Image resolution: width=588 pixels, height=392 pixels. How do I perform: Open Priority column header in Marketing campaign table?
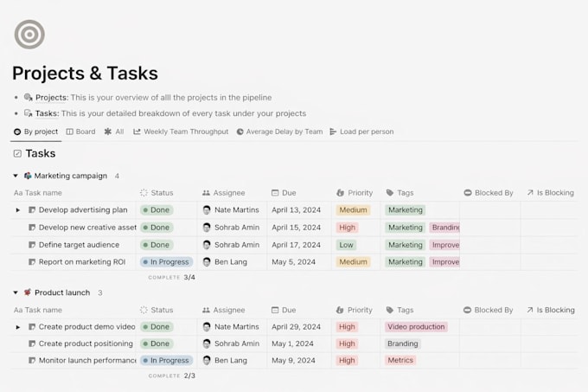point(355,193)
